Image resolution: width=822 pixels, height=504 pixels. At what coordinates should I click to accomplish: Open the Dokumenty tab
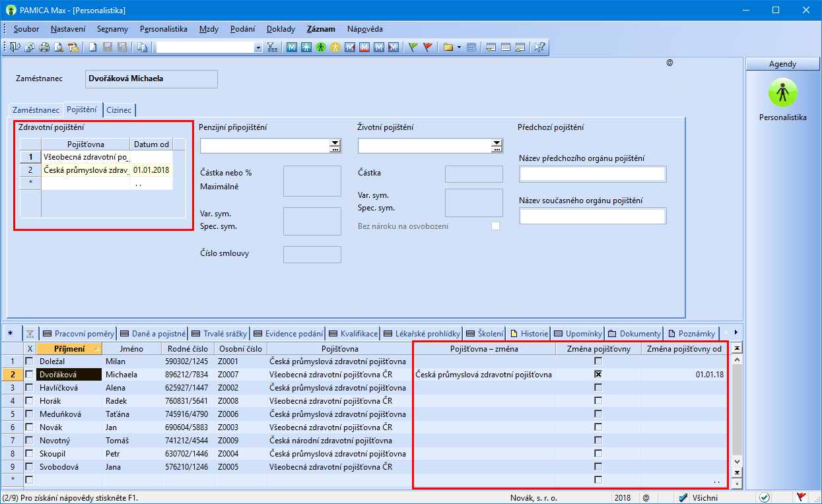634,334
